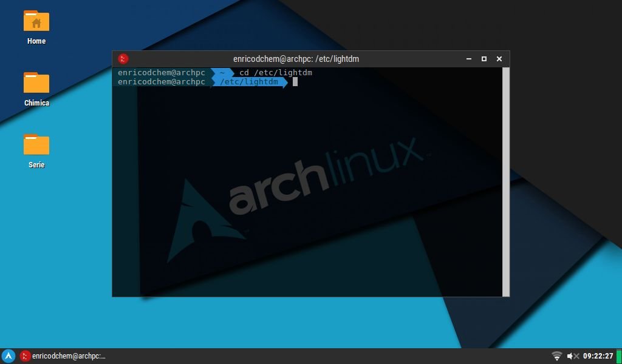Click the terminal's vertical scrollbar

coord(506,182)
